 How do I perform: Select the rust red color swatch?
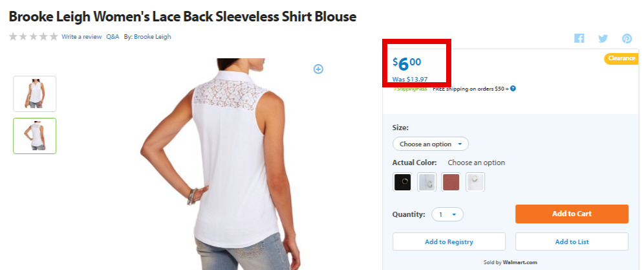451,182
